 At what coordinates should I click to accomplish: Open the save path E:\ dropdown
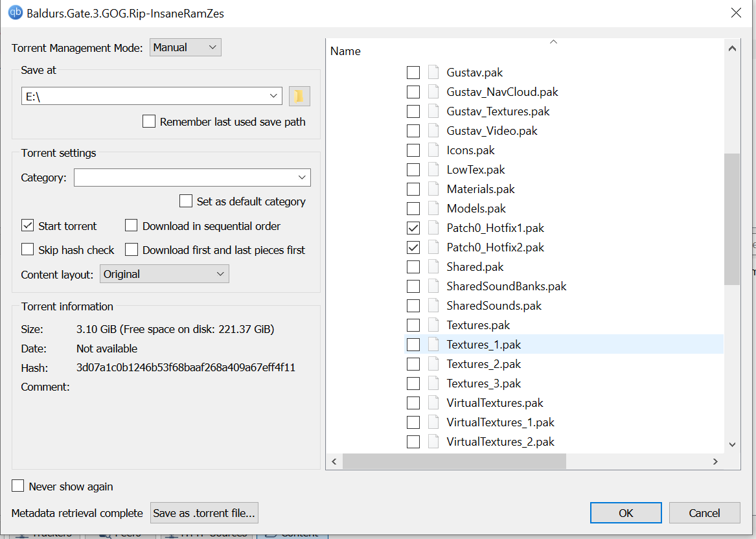pyautogui.click(x=273, y=96)
